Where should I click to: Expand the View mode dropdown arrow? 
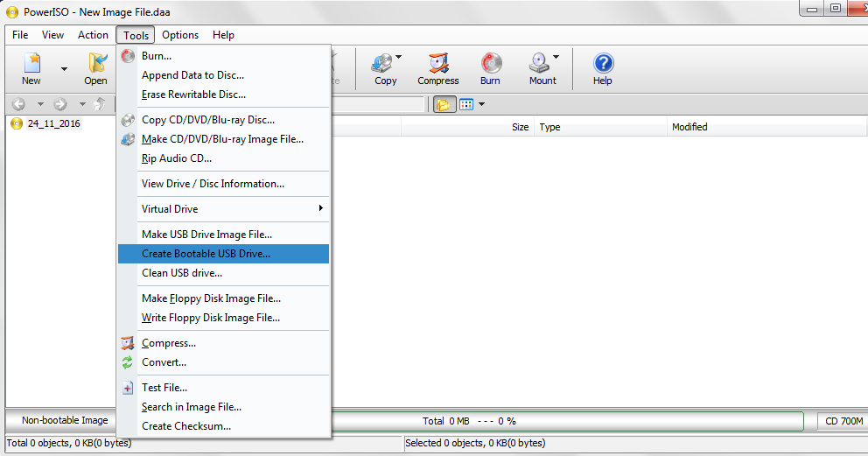click(481, 104)
